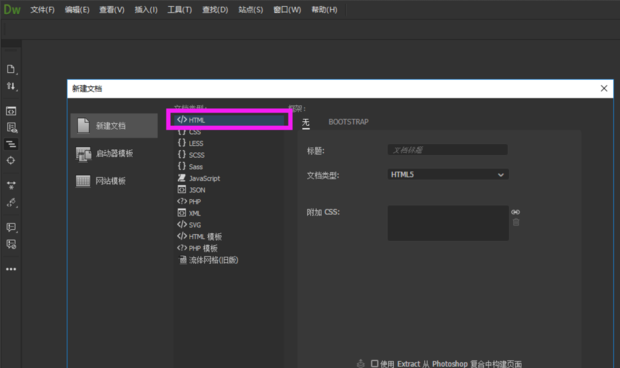The width and height of the screenshot is (620, 368).
Task: Click the Expand All icon in left toolbar
Action: pyautogui.click(x=11, y=185)
